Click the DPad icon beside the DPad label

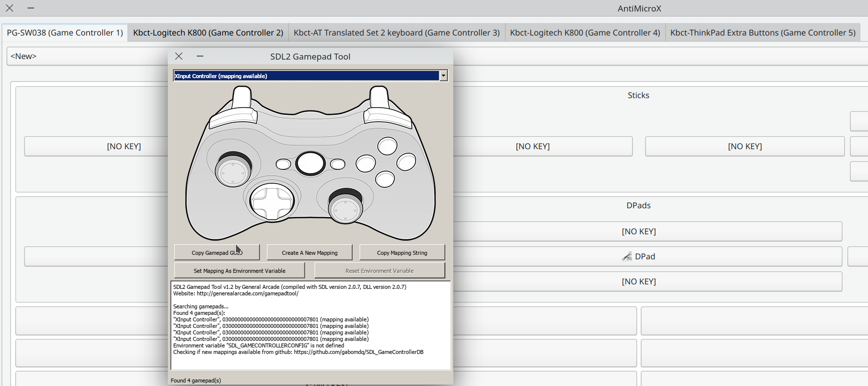(627, 256)
